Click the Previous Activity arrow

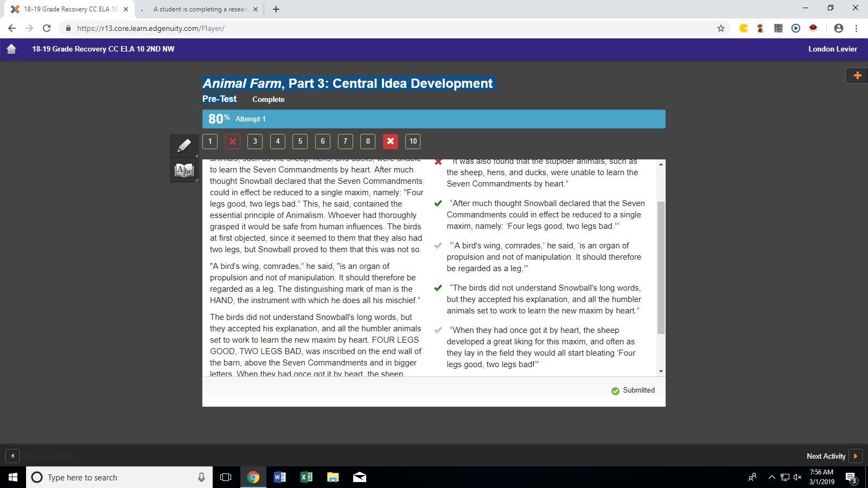coord(12,456)
